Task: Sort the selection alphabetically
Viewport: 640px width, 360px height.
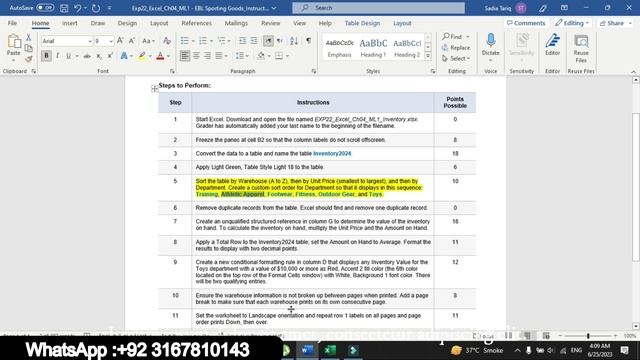Action: click(294, 41)
